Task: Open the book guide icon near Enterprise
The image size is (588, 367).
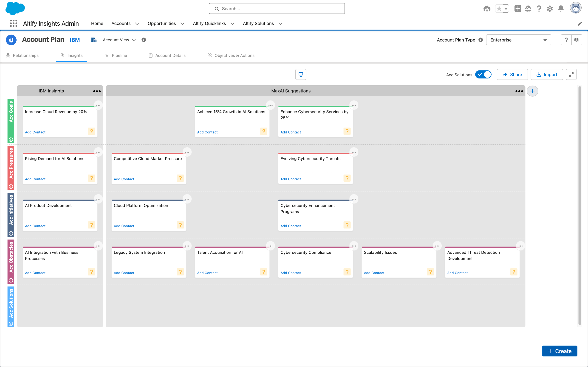Action: pyautogui.click(x=576, y=40)
